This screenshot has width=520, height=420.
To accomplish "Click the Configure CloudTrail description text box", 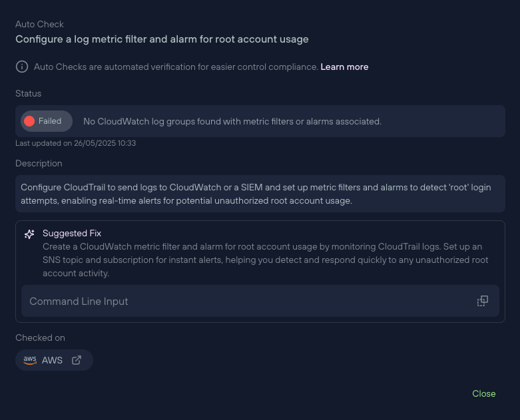I will 260,194.
